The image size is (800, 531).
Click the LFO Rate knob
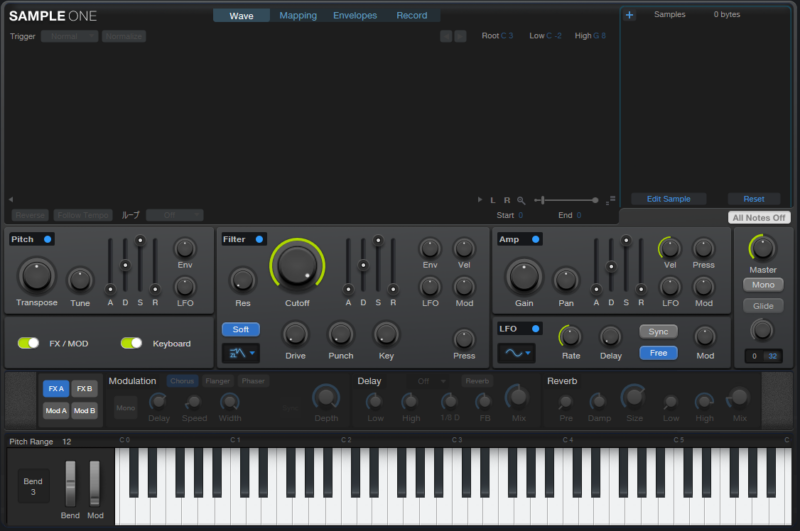click(570, 336)
